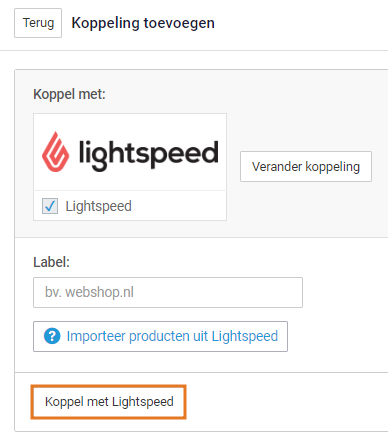Image resolution: width=388 pixels, height=439 pixels.
Task: Toggle the Lightspeed checkbox
Action: [50, 206]
